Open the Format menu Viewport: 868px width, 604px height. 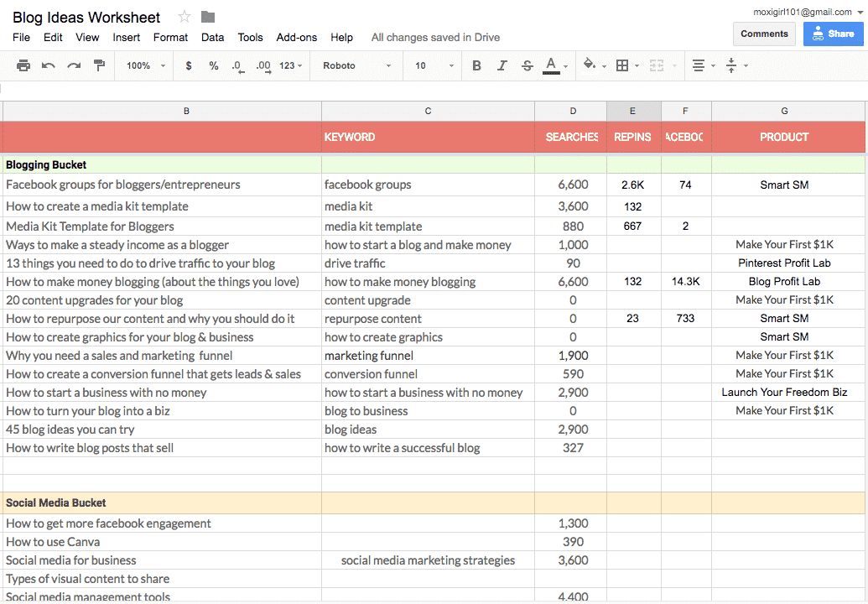click(x=170, y=37)
